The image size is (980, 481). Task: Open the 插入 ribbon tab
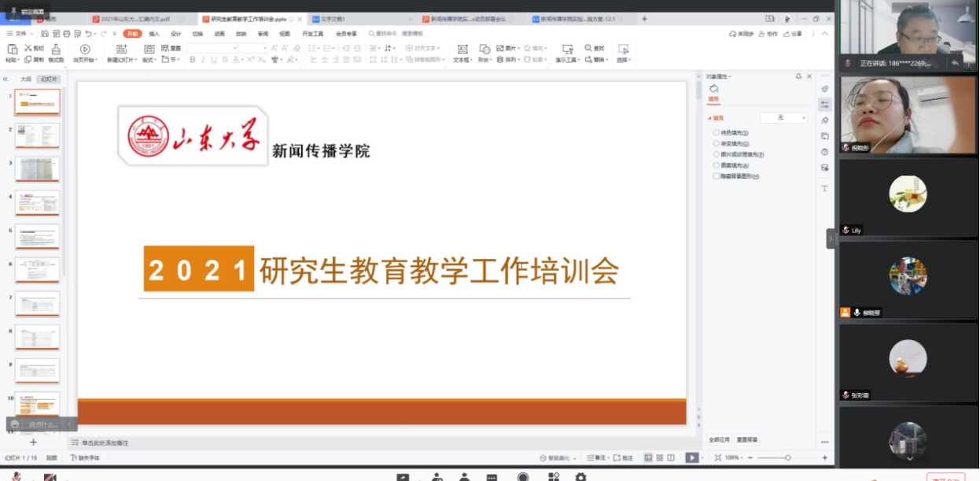[154, 34]
